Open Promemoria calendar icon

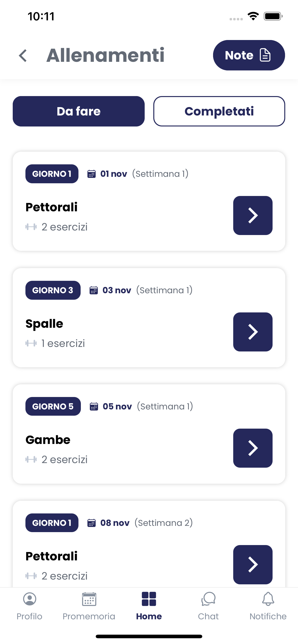(x=89, y=599)
